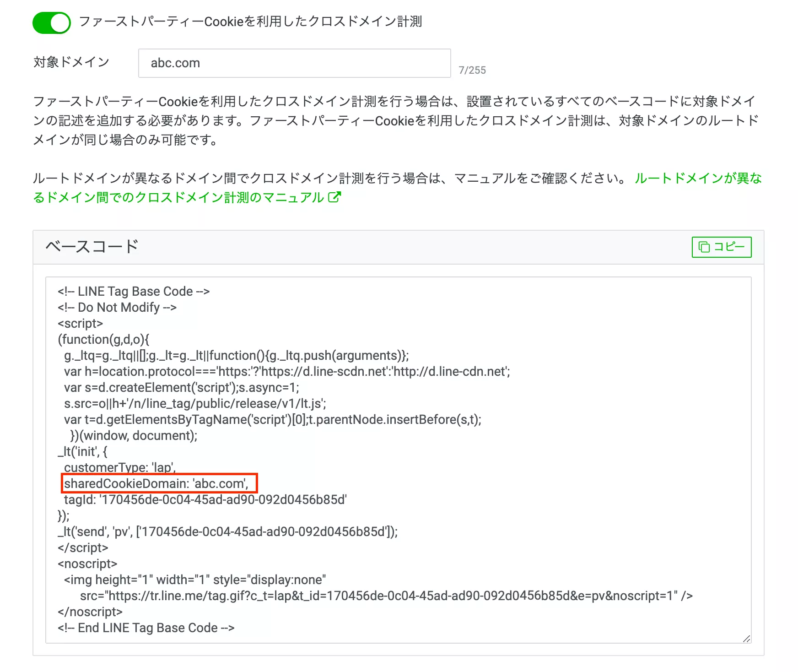
Task: Toggle off first-party Cookie cross-domain measurement
Action: click(x=52, y=22)
